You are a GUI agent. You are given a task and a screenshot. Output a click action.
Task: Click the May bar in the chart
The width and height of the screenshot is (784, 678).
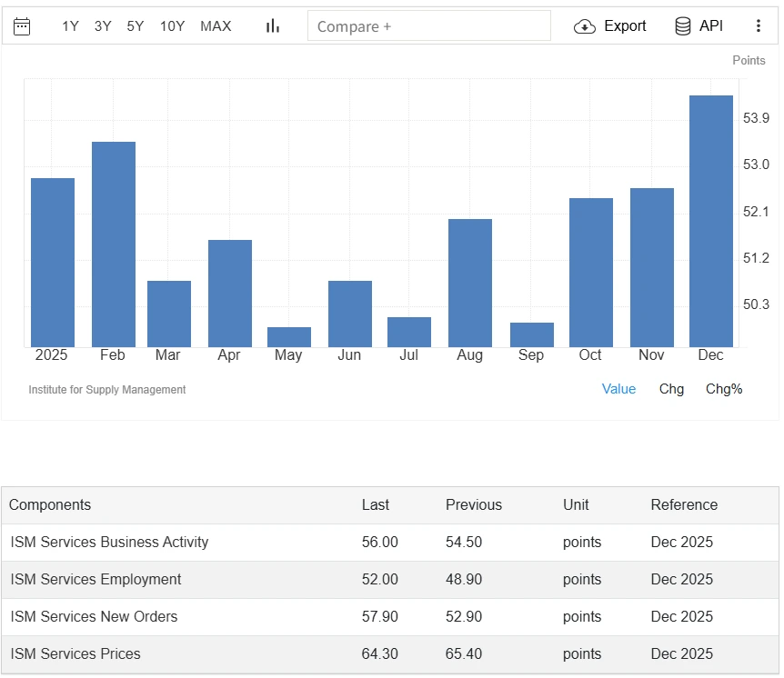[x=289, y=337]
